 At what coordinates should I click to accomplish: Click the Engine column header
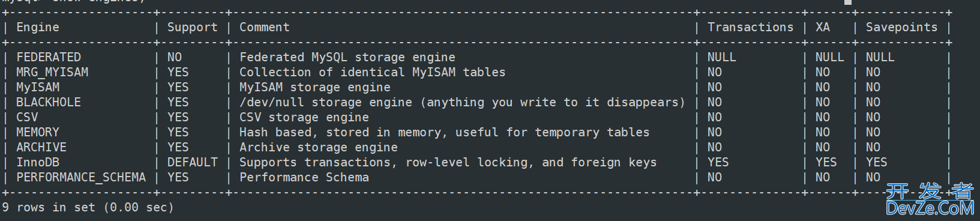tap(38, 27)
